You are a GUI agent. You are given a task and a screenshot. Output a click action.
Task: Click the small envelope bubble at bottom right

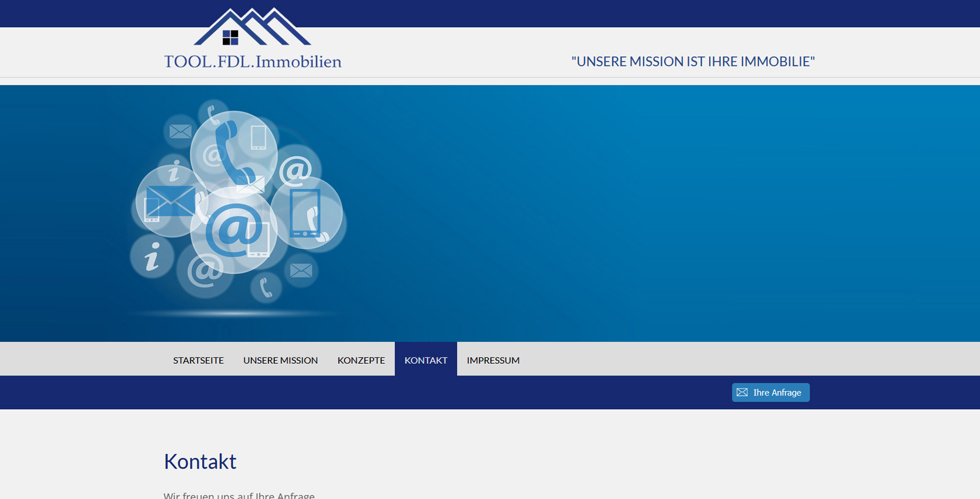pyautogui.click(x=301, y=270)
